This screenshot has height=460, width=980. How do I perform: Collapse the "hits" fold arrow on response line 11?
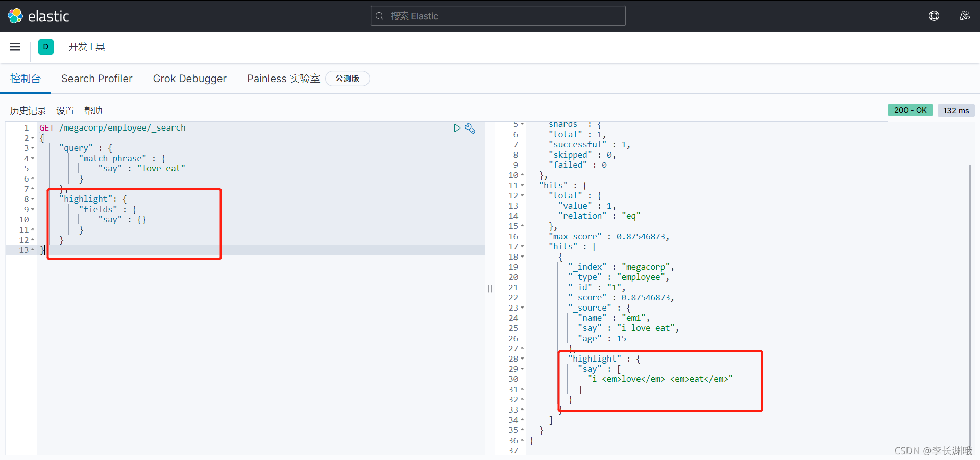point(522,186)
